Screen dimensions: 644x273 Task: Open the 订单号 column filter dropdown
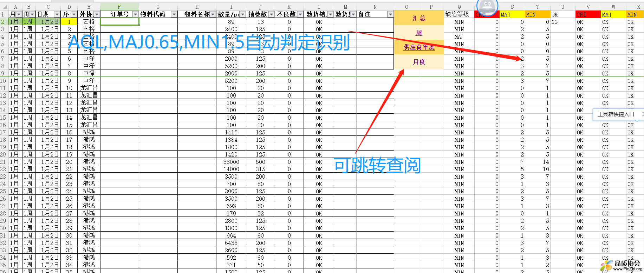(x=135, y=14)
